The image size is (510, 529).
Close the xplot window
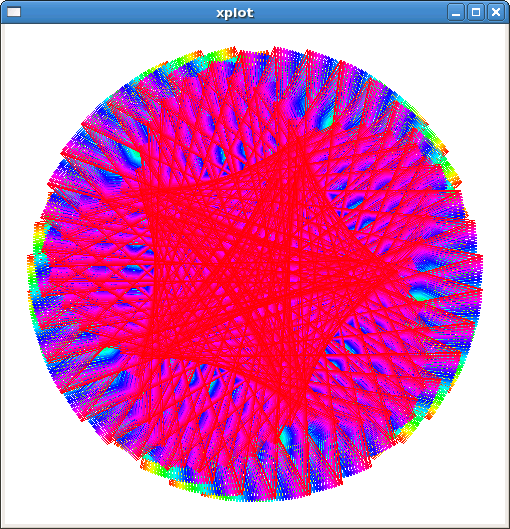pyautogui.click(x=496, y=12)
